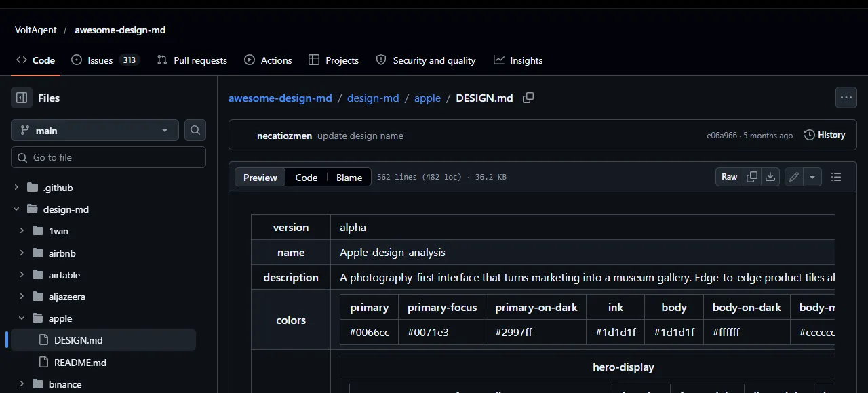Select the Preview file view
Image resolution: width=868 pixels, height=393 pixels.
[260, 178]
